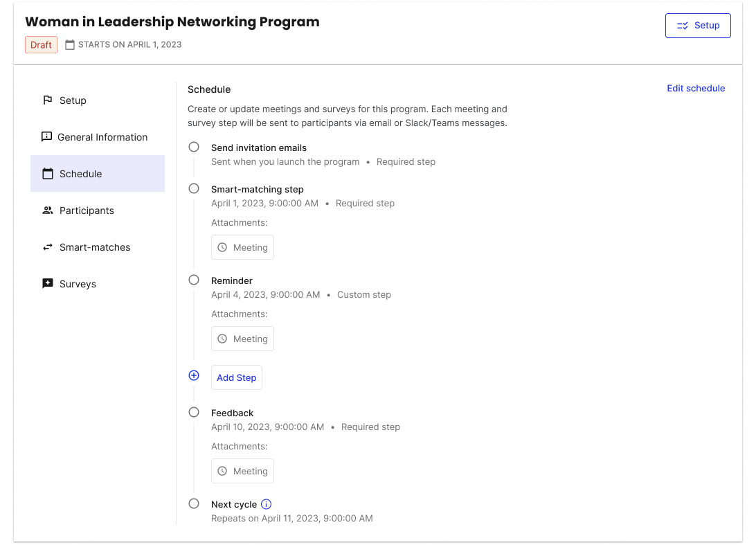756x545 pixels.
Task: Open Meeting attachment under Smart-matching step
Action: [242, 247]
